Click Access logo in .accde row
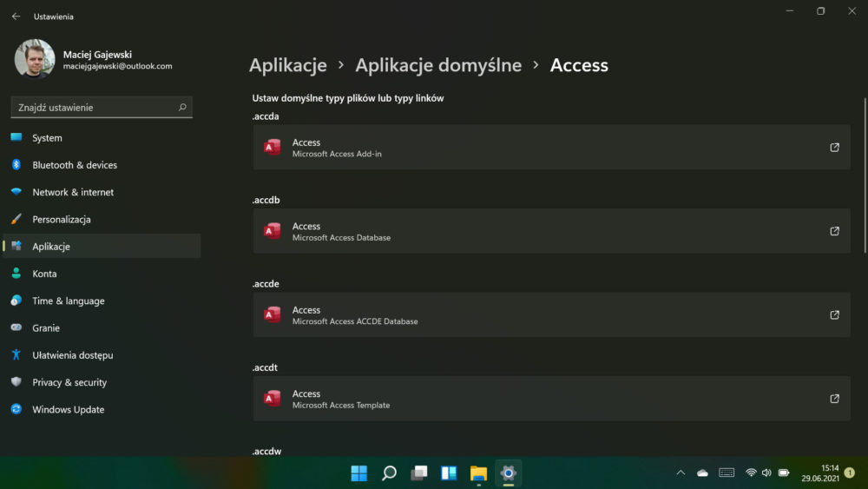 pos(273,314)
